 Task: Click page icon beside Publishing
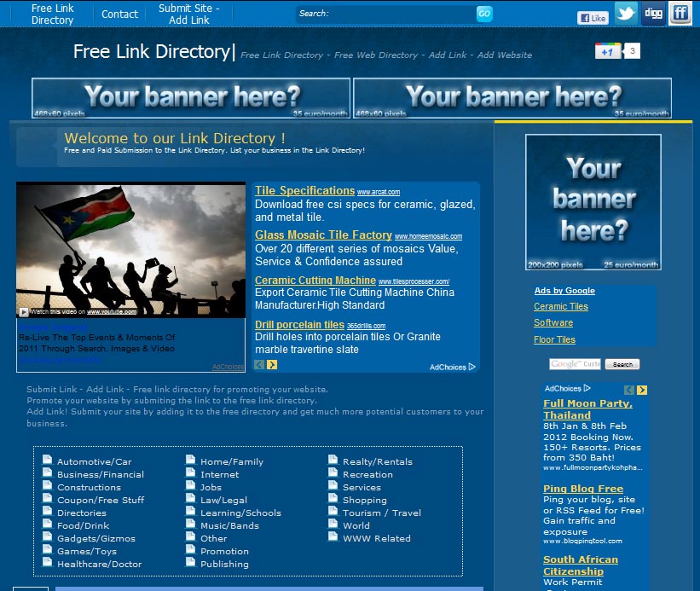click(x=191, y=562)
